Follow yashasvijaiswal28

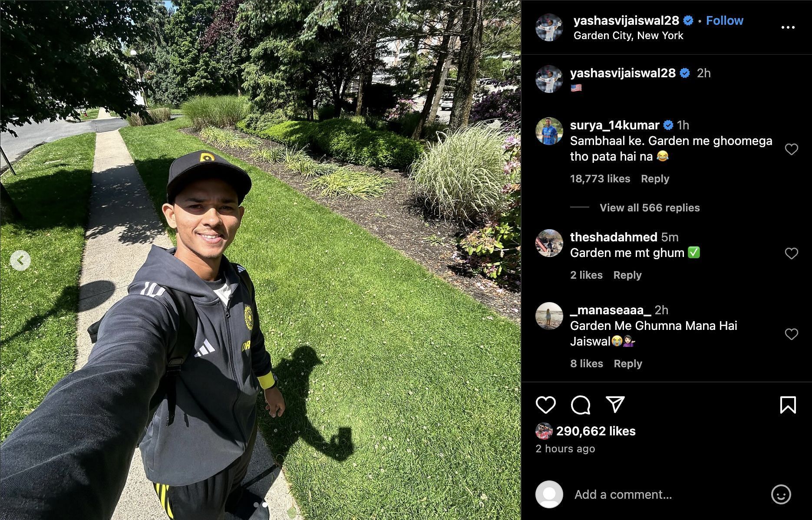(x=724, y=20)
